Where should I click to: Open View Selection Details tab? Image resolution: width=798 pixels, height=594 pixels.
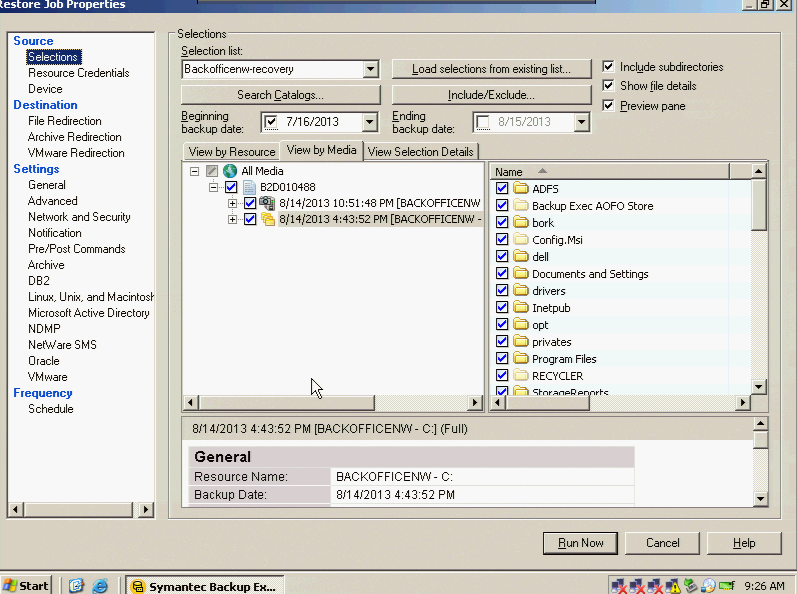click(x=420, y=152)
